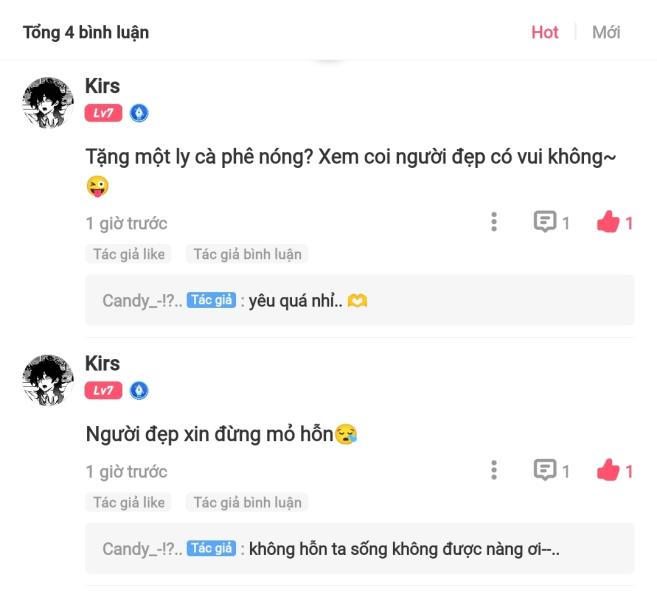The image size is (657, 600).
Task: Click the Lv7 level badge on second comment
Action: 103,391
